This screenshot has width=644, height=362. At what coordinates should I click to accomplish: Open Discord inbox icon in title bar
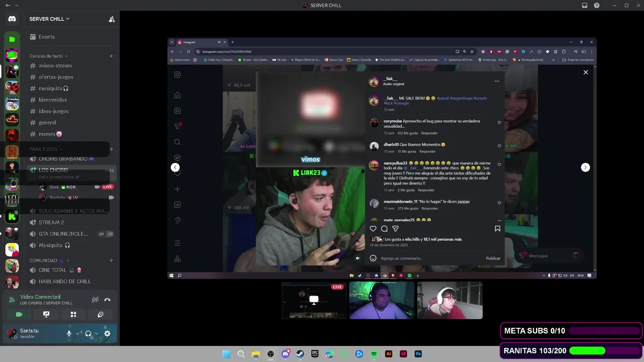coord(585,6)
